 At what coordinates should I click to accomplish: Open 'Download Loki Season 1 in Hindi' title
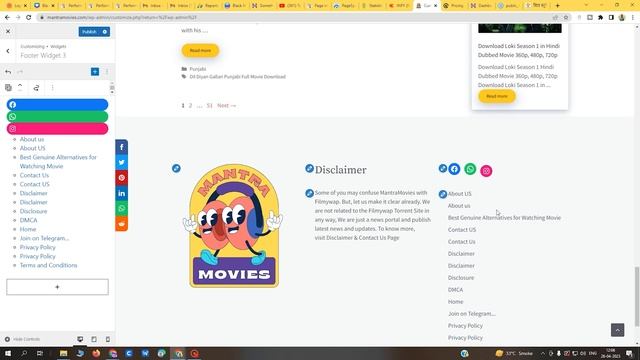519,51
